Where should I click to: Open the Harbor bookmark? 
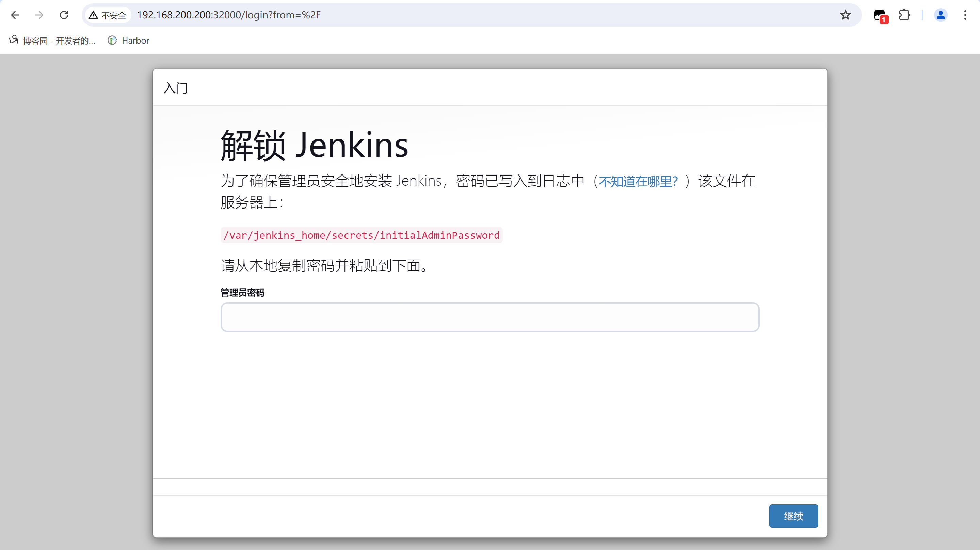click(x=129, y=40)
